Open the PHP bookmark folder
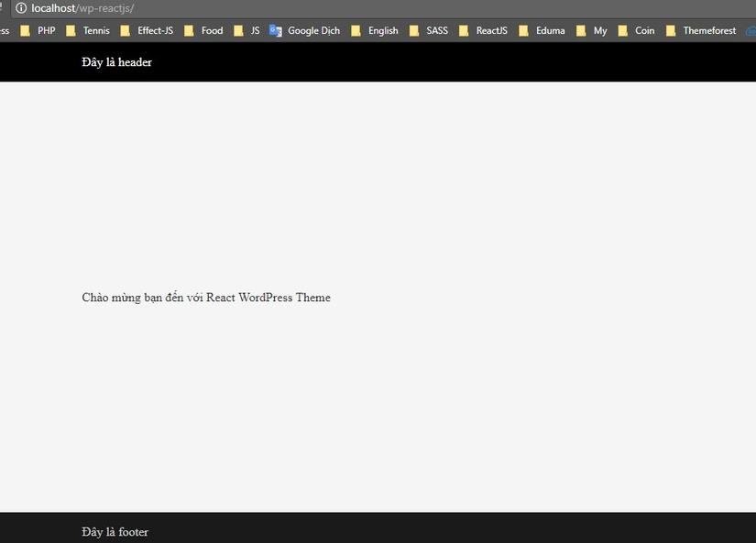Image resolution: width=756 pixels, height=543 pixels. (38, 30)
